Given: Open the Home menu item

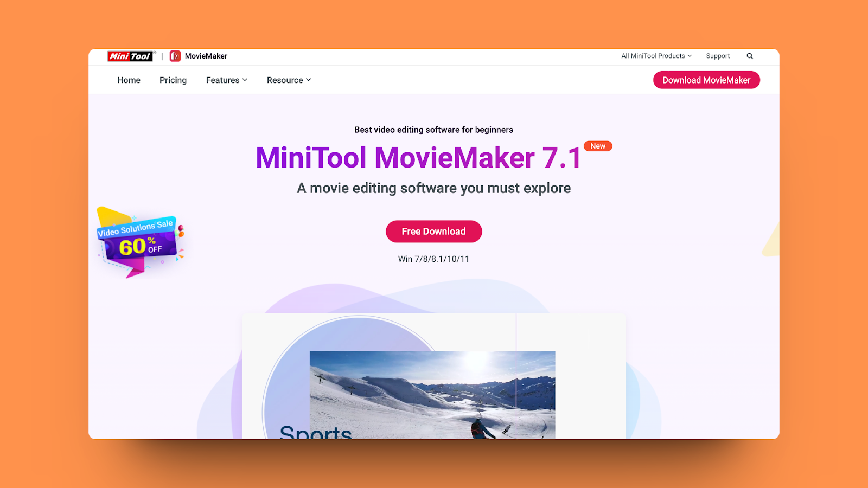Looking at the screenshot, I should 129,80.
